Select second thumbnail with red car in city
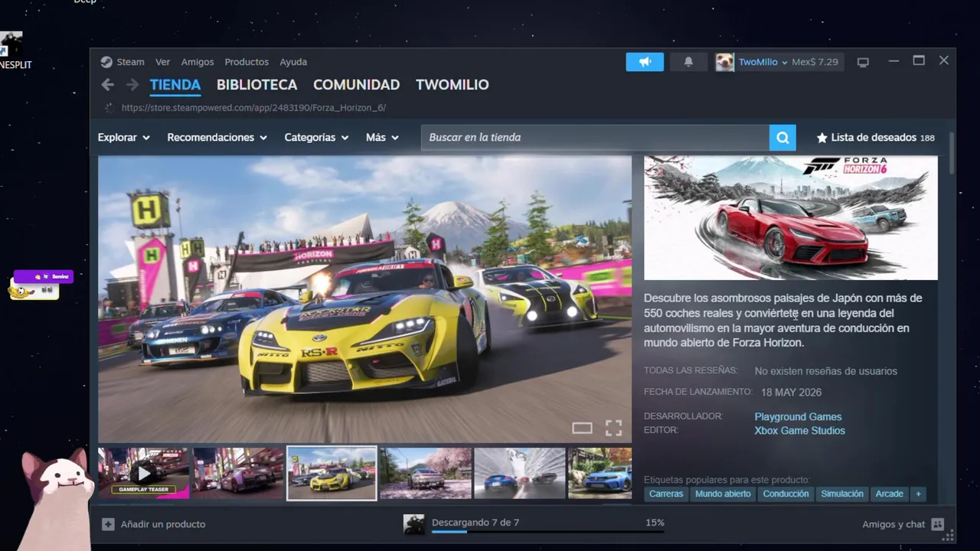980x551 pixels. point(238,474)
